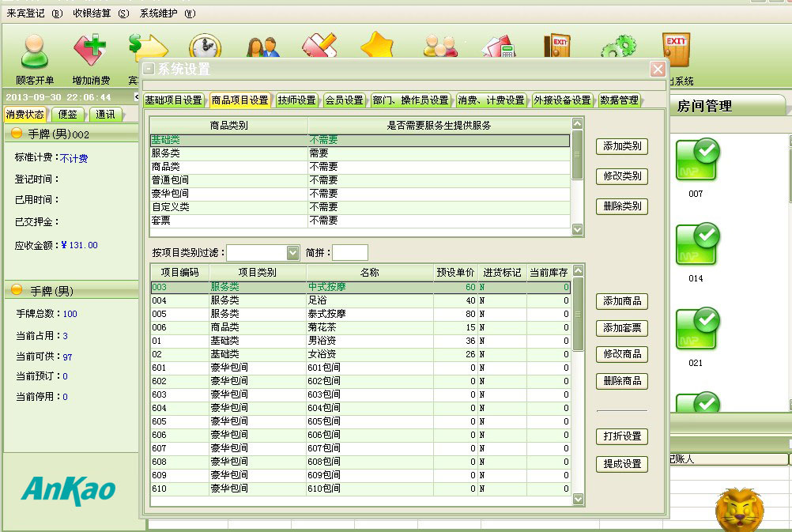
Task: Select room 014 green checkmark icon
Action: (696, 245)
